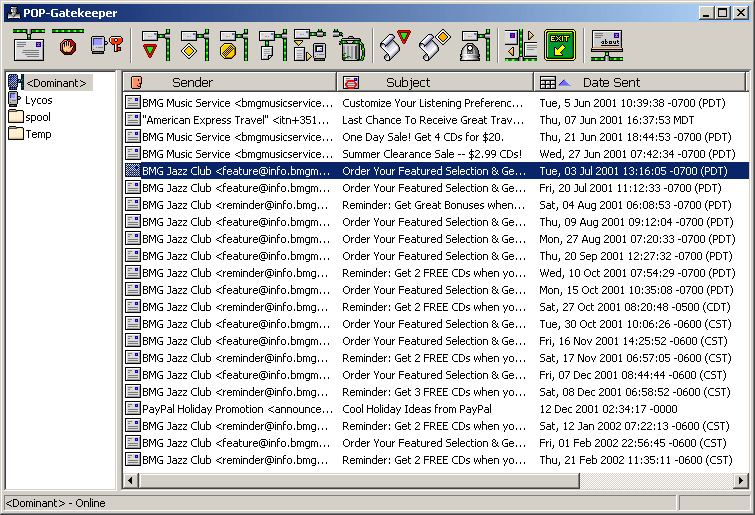Click envelope icon of the 5 Jun 2001 message
The width and height of the screenshot is (755, 515).
[132, 103]
